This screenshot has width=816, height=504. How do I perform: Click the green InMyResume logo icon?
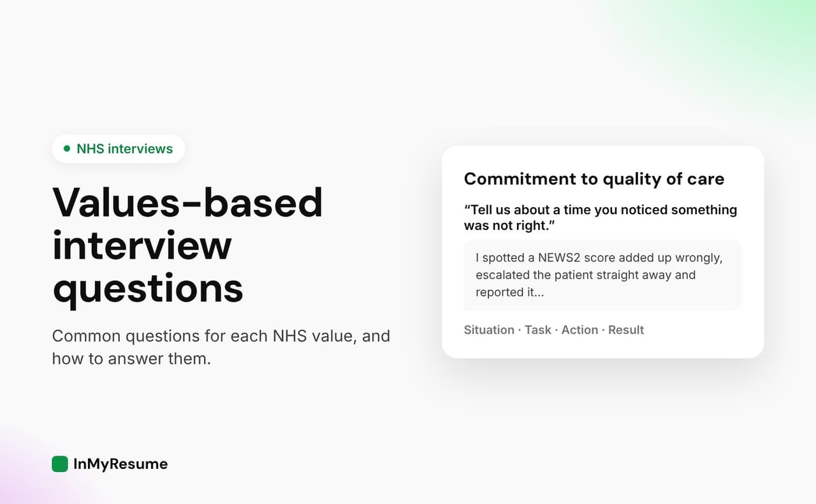click(60, 464)
